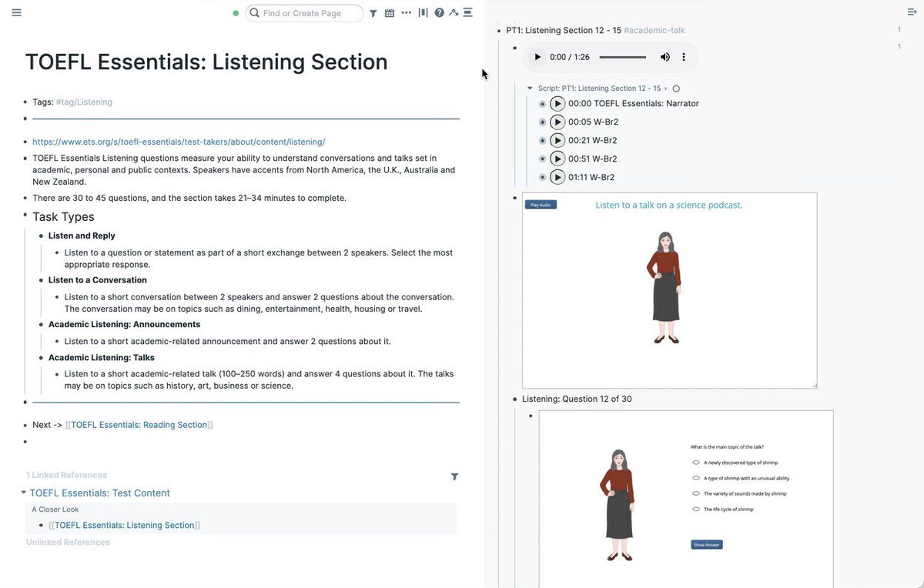This screenshot has height=588, width=924.
Task: Play the 0:00 / 1:26 audio clip
Action: (x=537, y=57)
